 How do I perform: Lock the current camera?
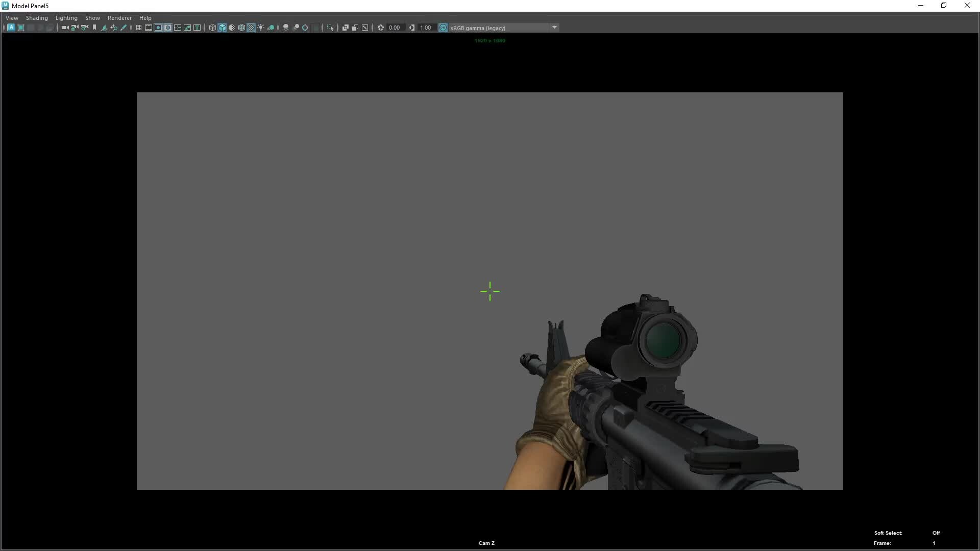point(74,28)
